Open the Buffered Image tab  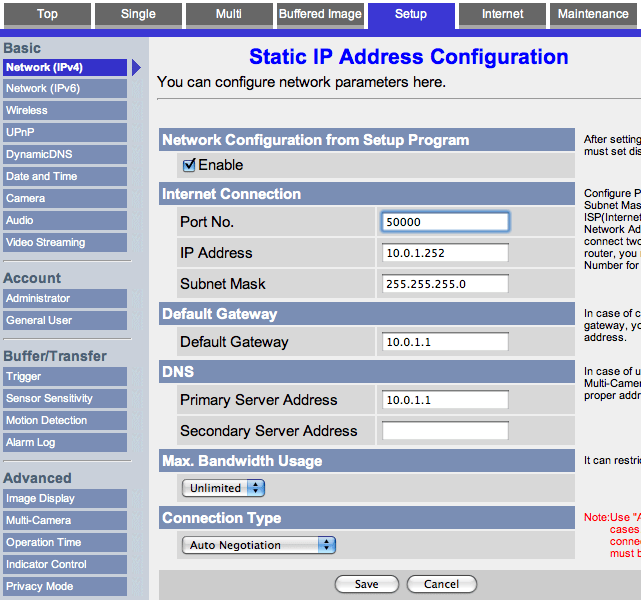pos(320,15)
